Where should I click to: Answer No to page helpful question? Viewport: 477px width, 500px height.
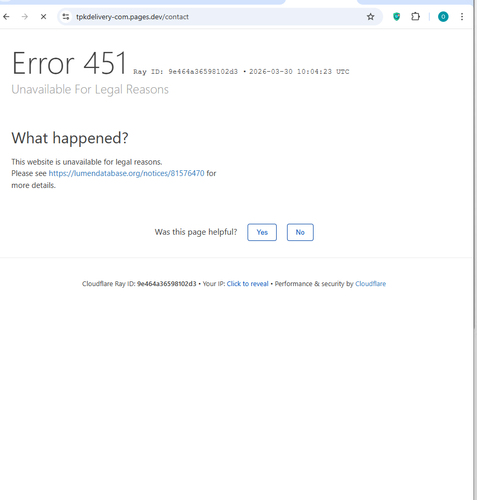[x=300, y=232]
